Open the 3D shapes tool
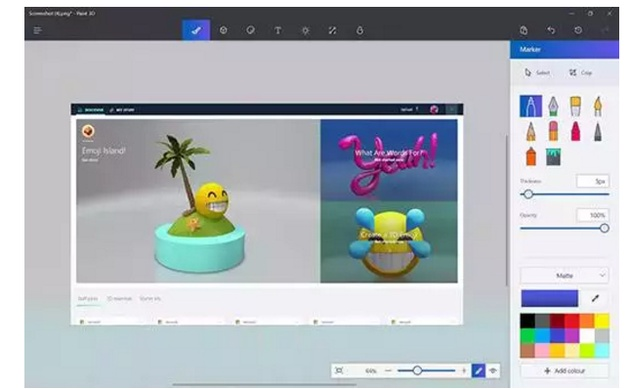Viewport: 630px width, 389px height. coord(223,30)
